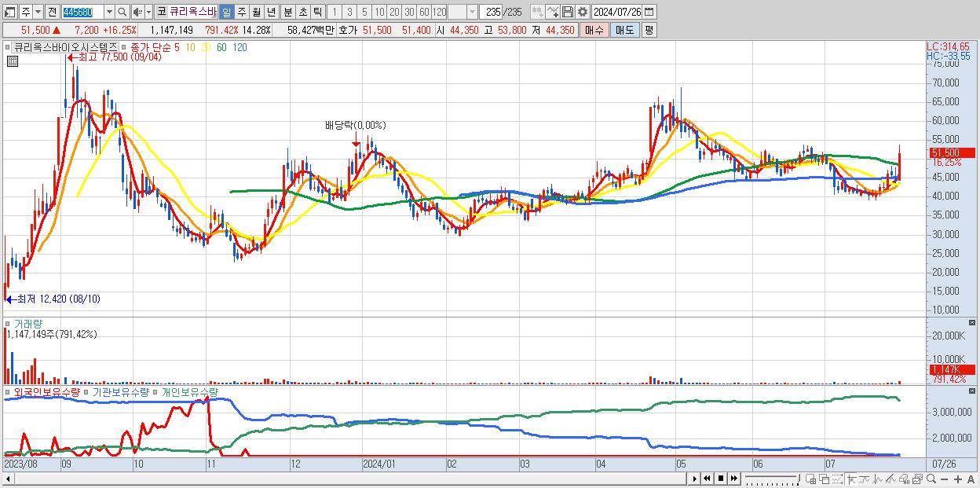Click the plus zoom-in icon
980x488 pixels.
pyautogui.click(x=958, y=479)
